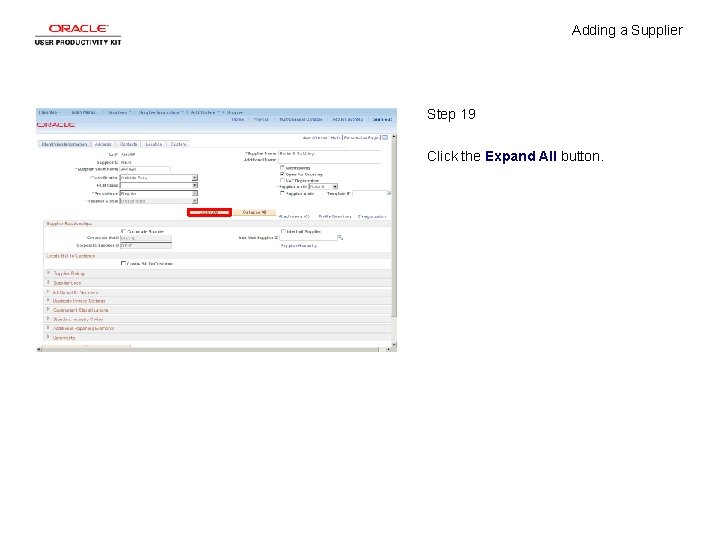
Task: Click into the Additional Name field
Action: (x=330, y=160)
